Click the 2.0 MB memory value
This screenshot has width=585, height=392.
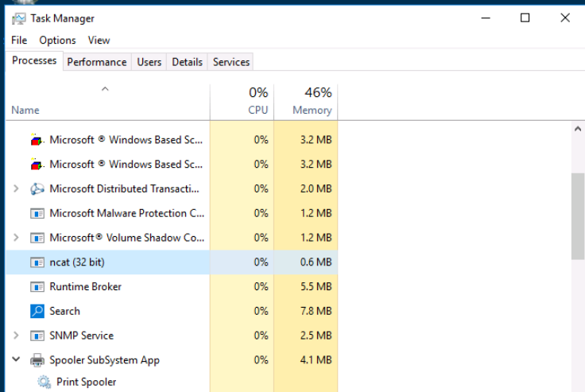(316, 189)
